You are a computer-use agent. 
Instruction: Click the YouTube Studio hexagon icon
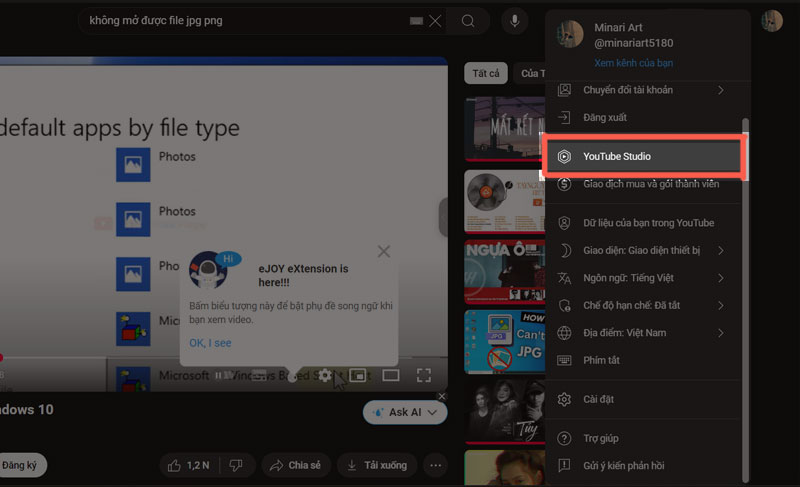click(x=564, y=157)
